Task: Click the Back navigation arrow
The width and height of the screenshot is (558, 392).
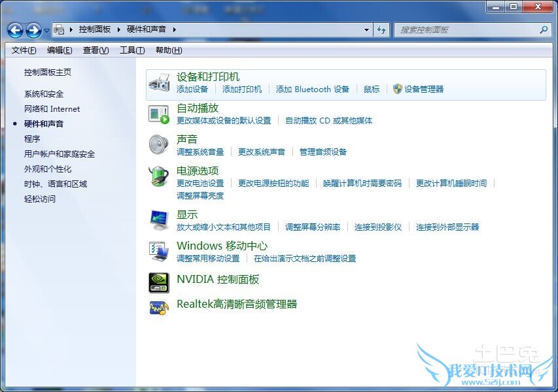Action: coord(15,30)
